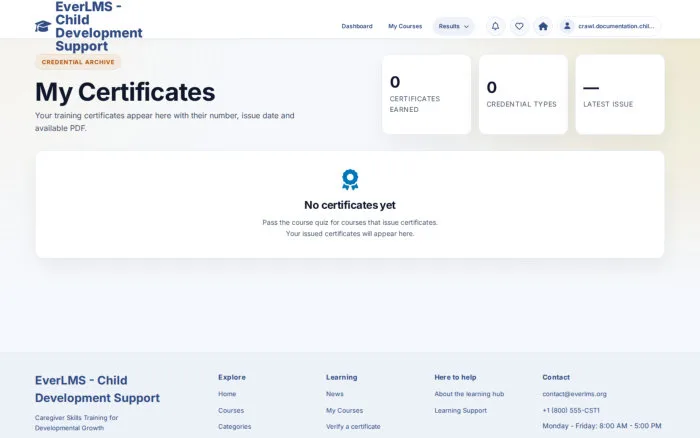Open the footer Categories link
Screen dimensions: 700x438
(x=234, y=426)
